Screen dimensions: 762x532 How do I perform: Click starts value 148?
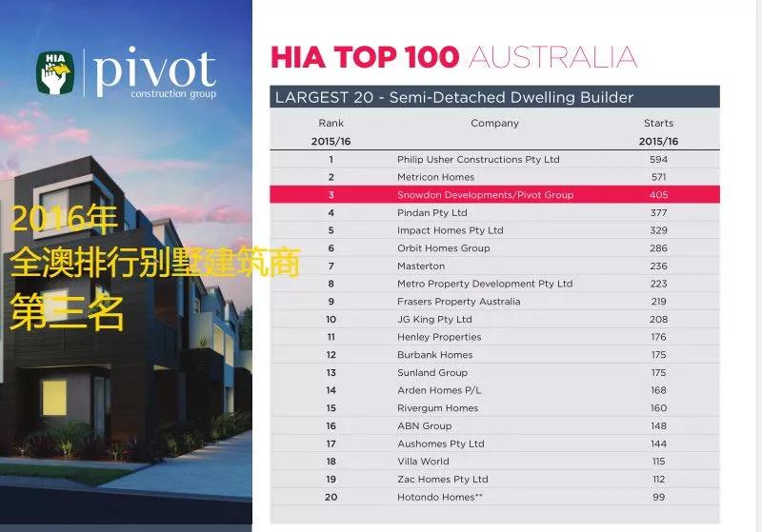pyautogui.click(x=658, y=425)
